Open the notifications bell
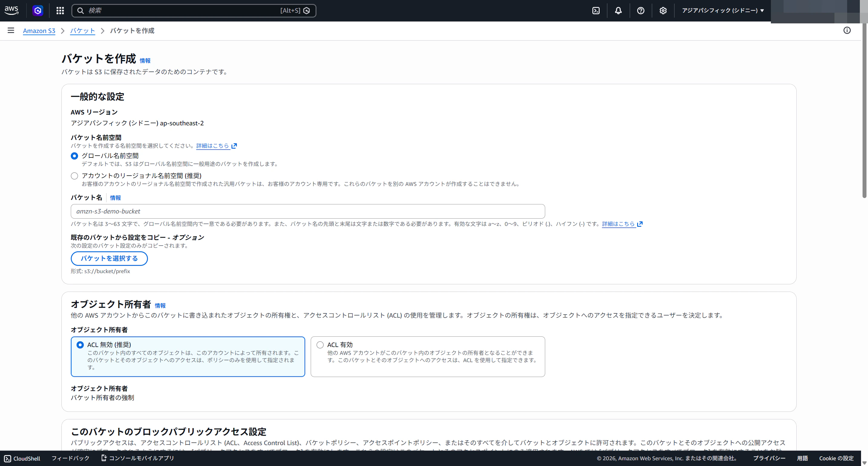 [x=618, y=11]
